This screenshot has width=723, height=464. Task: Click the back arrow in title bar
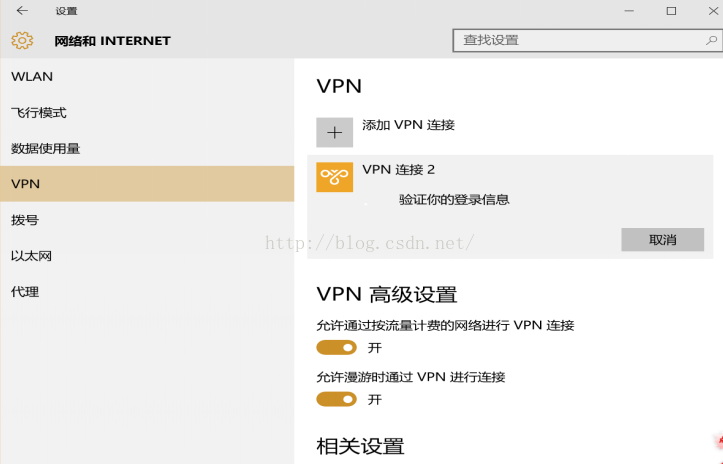(22, 11)
